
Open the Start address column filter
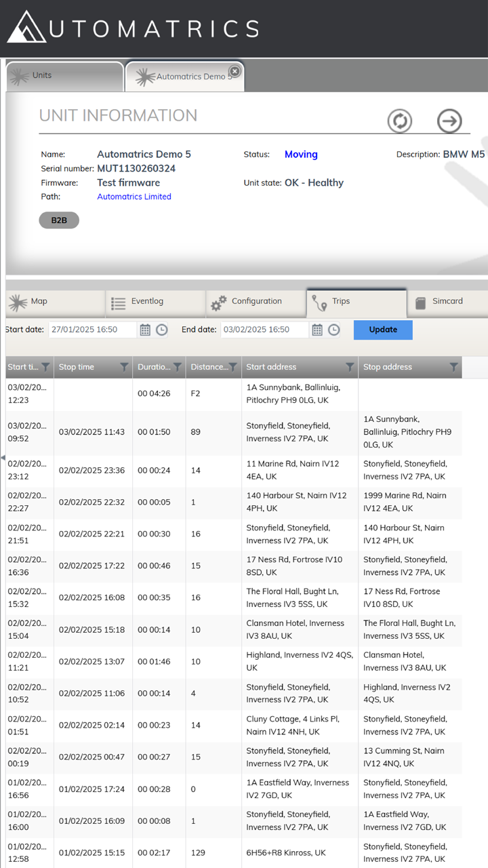pyautogui.click(x=350, y=367)
